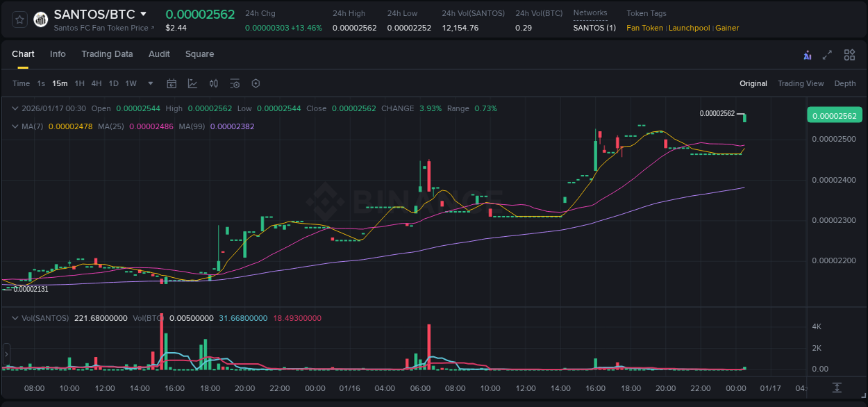Switch to the Trading Data tab
Image resolution: width=868 pixels, height=407 pixels.
[x=107, y=54]
